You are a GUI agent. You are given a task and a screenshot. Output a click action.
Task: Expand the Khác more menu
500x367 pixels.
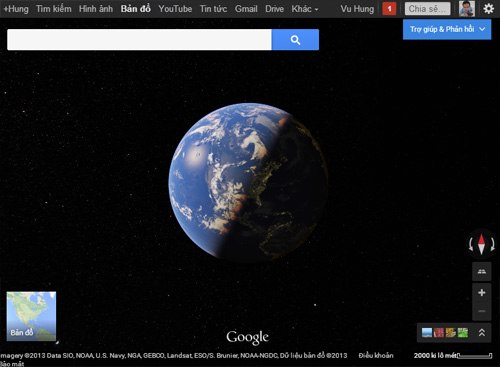tap(305, 9)
